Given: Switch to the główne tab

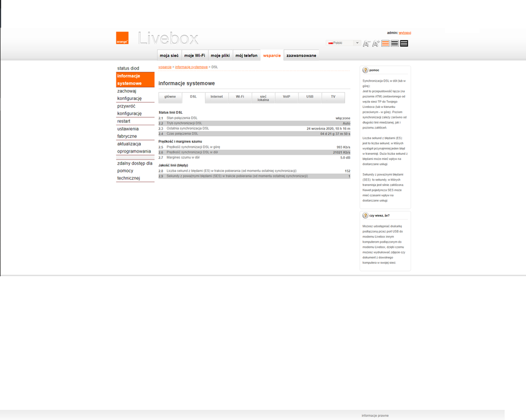Looking at the screenshot, I should click(x=170, y=97).
